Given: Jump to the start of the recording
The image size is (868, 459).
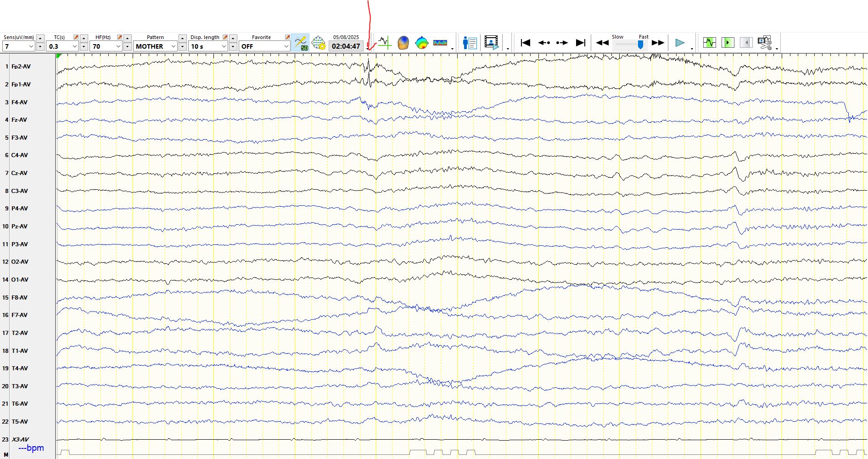Looking at the screenshot, I should tap(526, 43).
